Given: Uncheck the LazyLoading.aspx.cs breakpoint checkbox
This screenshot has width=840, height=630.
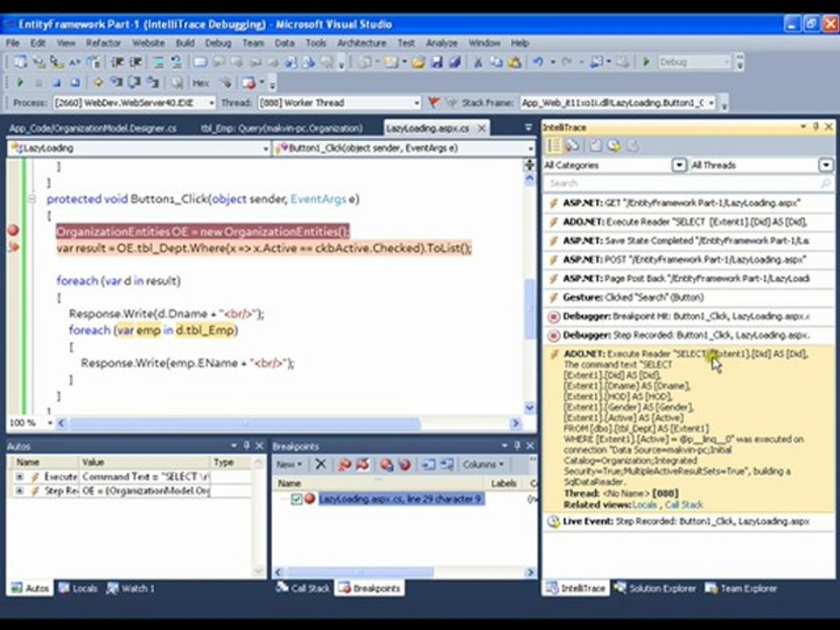Looking at the screenshot, I should coord(297,499).
